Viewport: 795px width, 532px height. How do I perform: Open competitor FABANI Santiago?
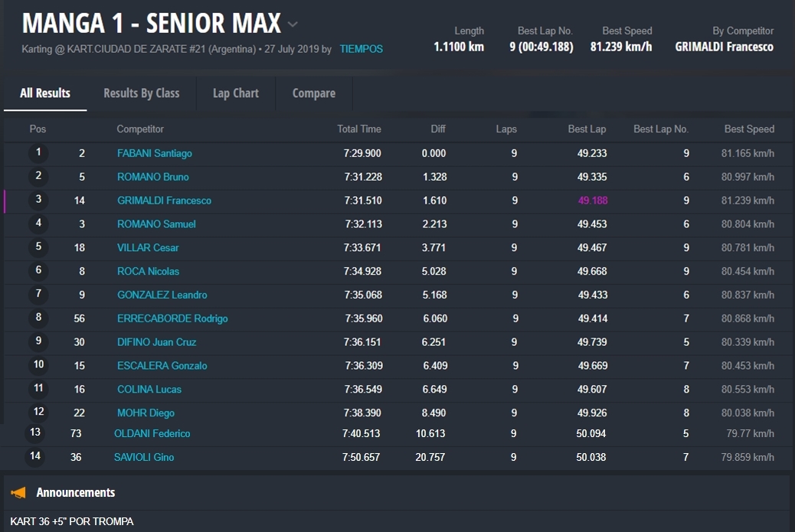pyautogui.click(x=154, y=154)
